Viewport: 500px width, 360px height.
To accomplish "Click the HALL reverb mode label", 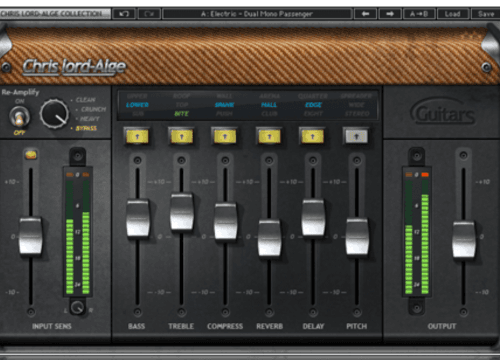I will click(x=269, y=105).
